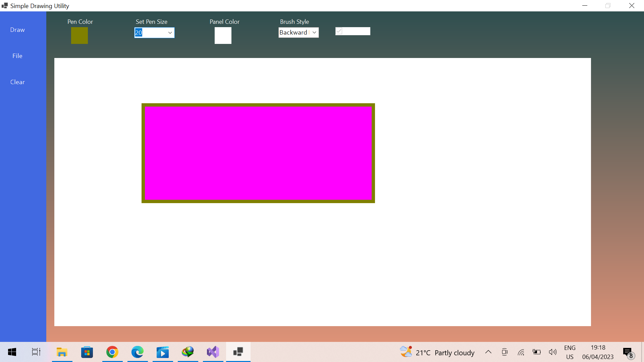Viewport: 644px width, 362px height.
Task: Open File Explorer from the taskbar
Action: tap(62, 352)
